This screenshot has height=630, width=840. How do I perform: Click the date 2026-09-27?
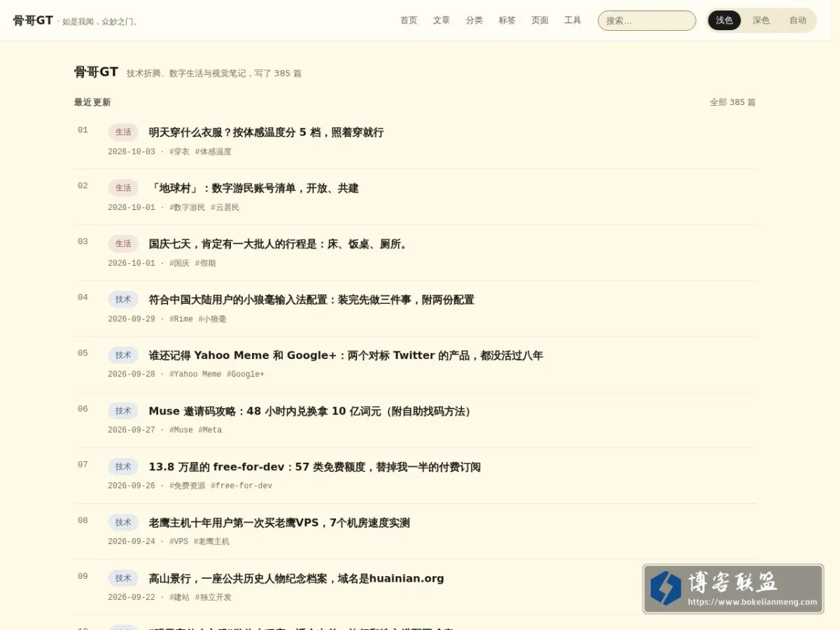pyautogui.click(x=132, y=430)
